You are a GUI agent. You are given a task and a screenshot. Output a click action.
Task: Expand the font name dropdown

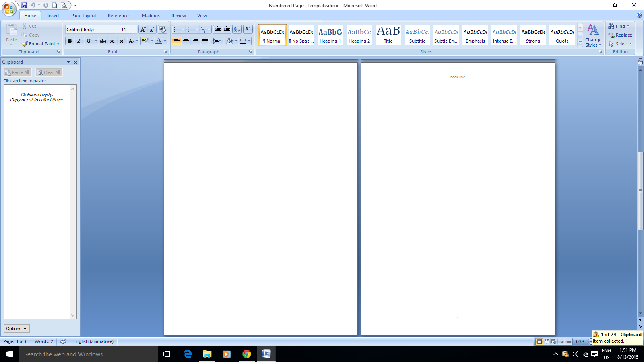coord(117,29)
